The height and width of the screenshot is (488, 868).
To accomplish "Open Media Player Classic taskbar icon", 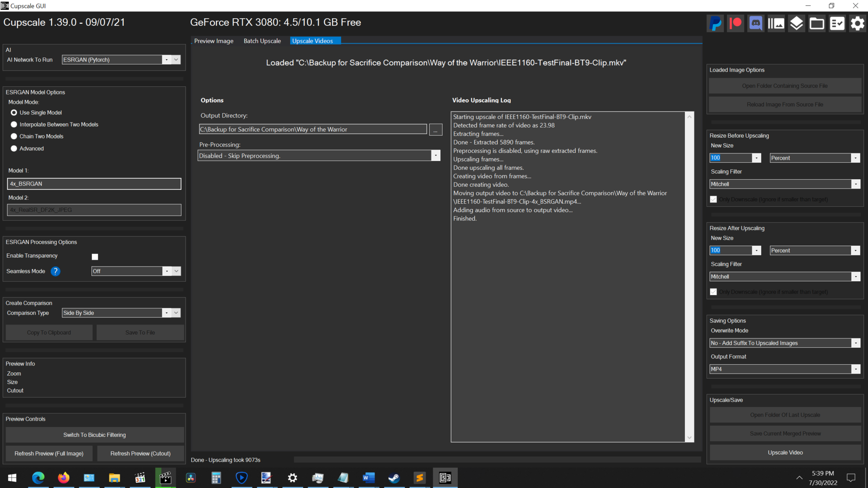I will [140, 478].
